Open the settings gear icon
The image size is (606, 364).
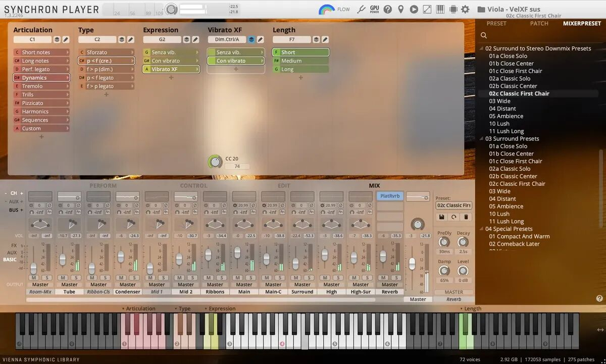point(465,9)
